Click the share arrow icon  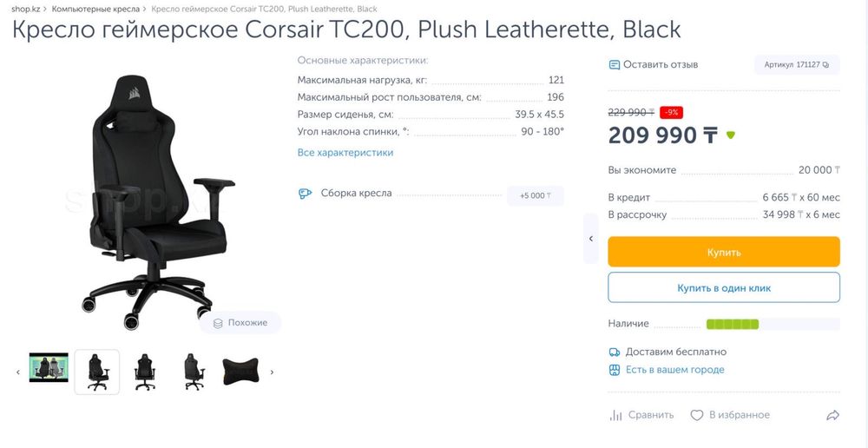coord(832,416)
